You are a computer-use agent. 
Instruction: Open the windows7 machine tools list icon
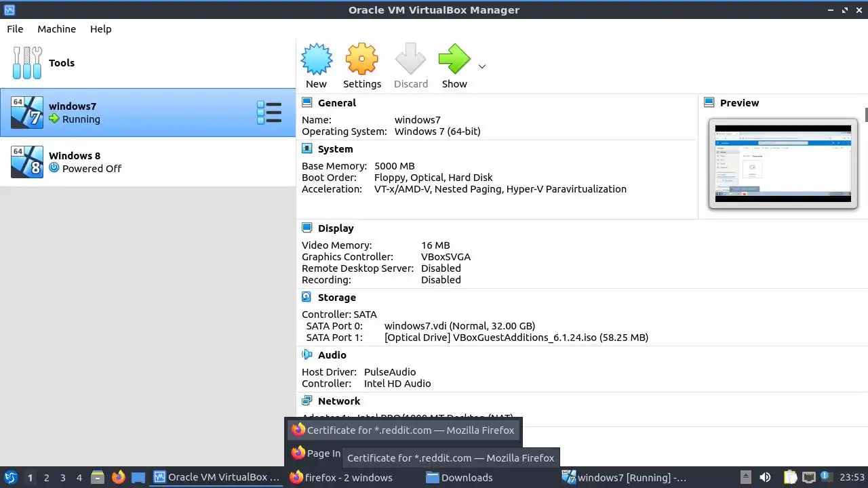269,113
